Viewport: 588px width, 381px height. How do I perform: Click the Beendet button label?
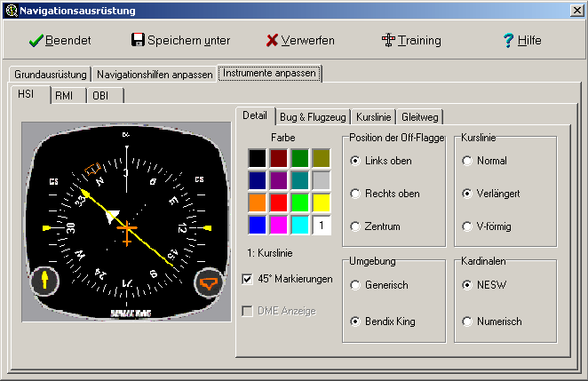tap(68, 40)
